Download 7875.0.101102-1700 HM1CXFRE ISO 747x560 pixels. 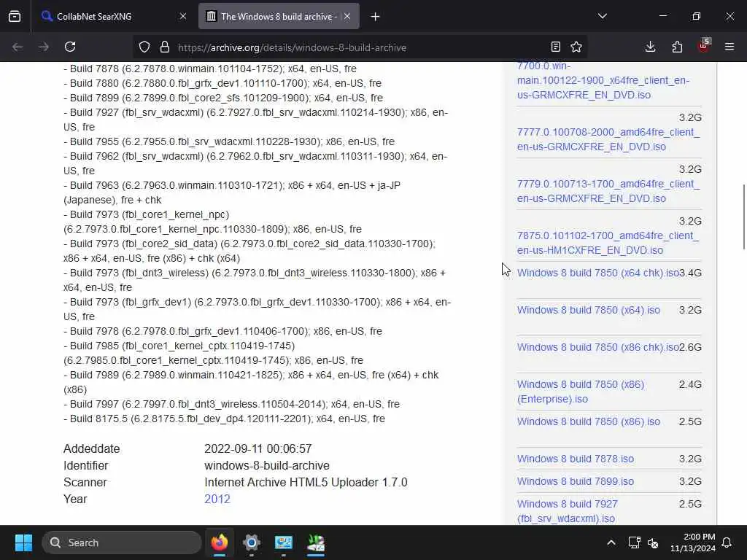tap(608, 243)
